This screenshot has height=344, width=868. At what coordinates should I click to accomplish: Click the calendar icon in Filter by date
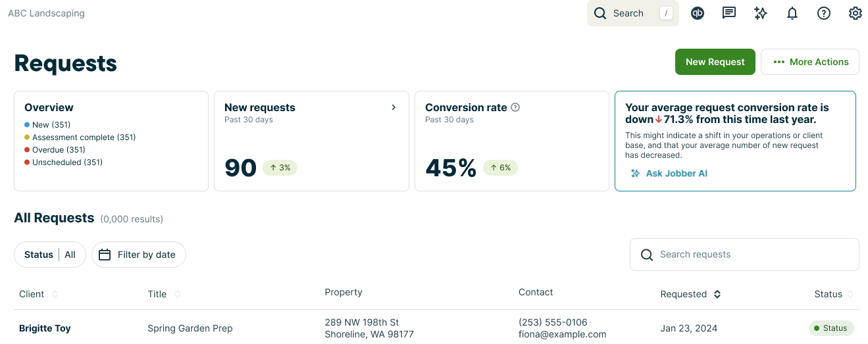click(105, 255)
